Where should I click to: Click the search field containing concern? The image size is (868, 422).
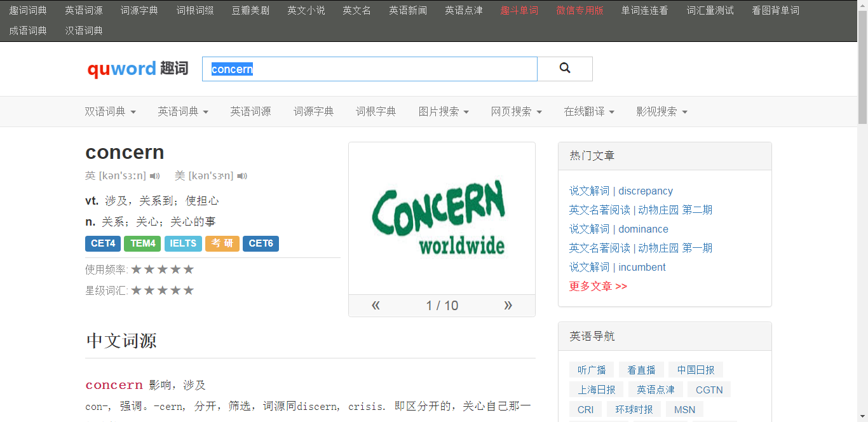(x=370, y=69)
